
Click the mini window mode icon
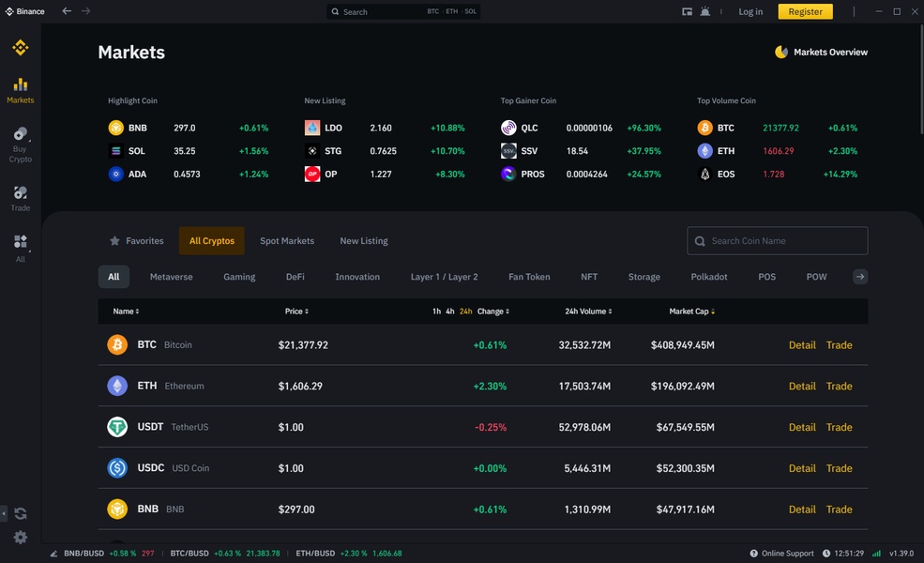pyautogui.click(x=687, y=11)
